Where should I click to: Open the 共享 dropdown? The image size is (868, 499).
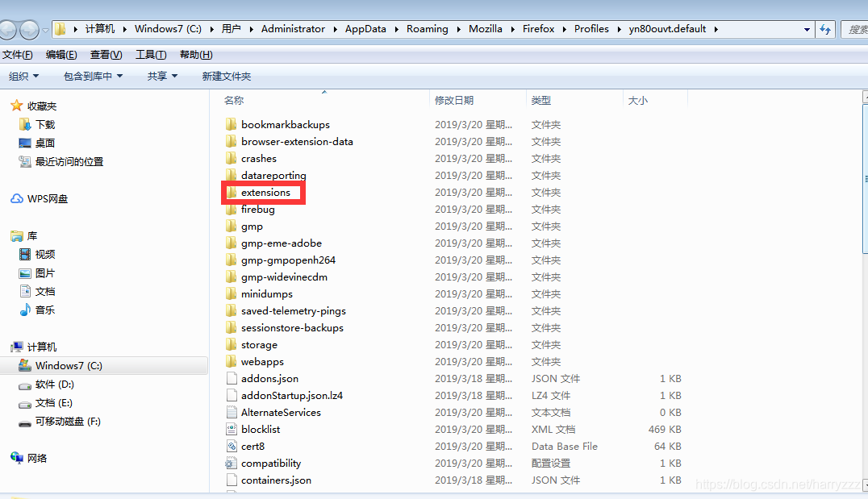162,76
